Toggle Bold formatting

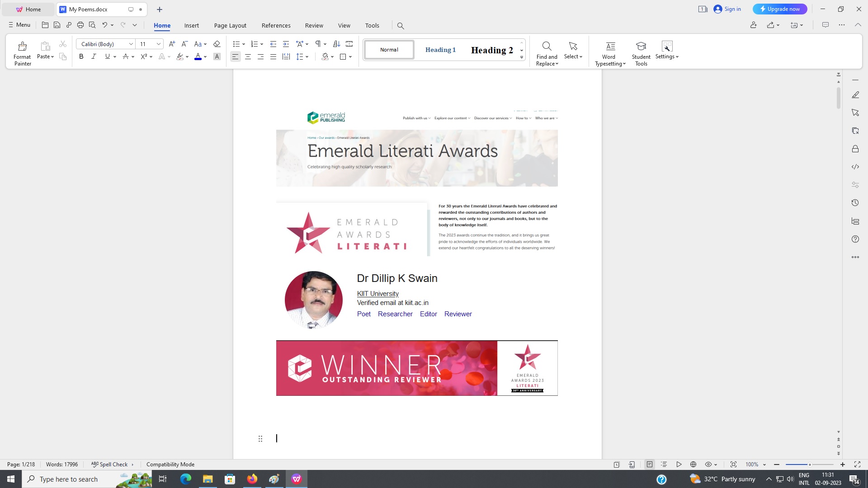[x=81, y=56]
